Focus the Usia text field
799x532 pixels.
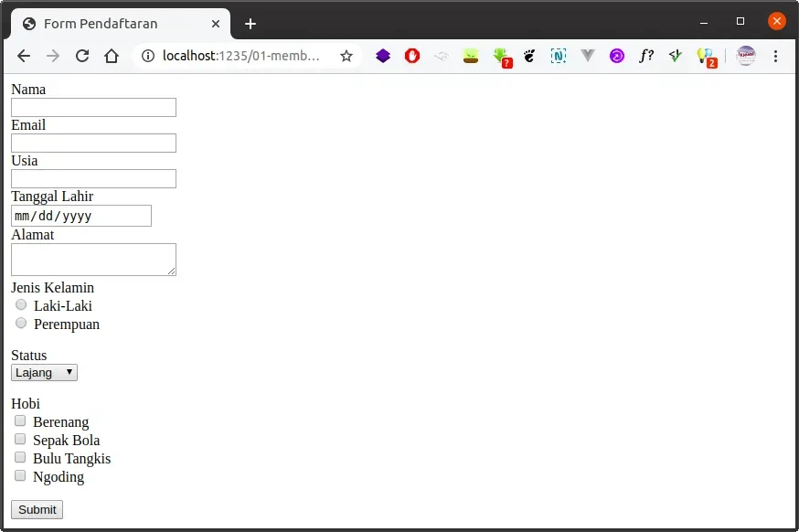click(x=94, y=179)
